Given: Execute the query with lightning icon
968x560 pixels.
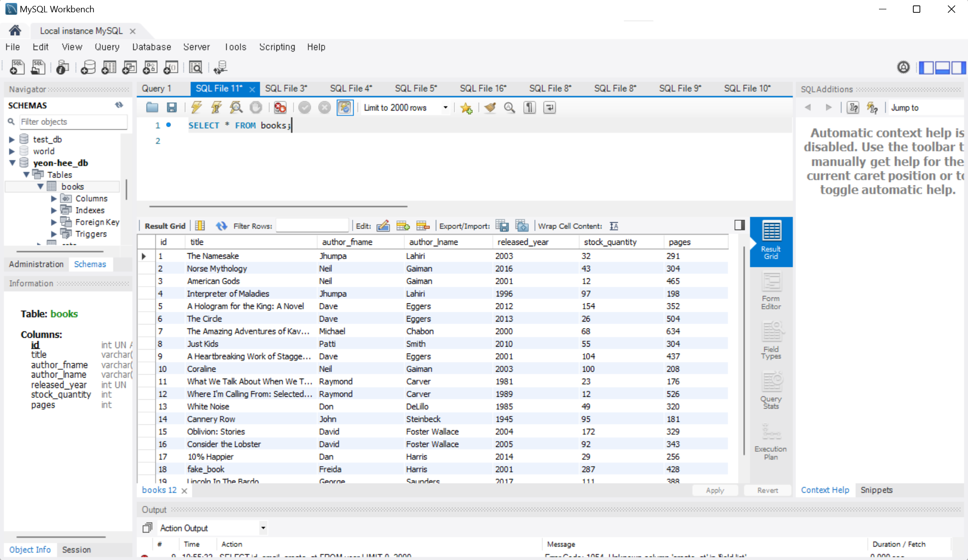Looking at the screenshot, I should (x=196, y=108).
